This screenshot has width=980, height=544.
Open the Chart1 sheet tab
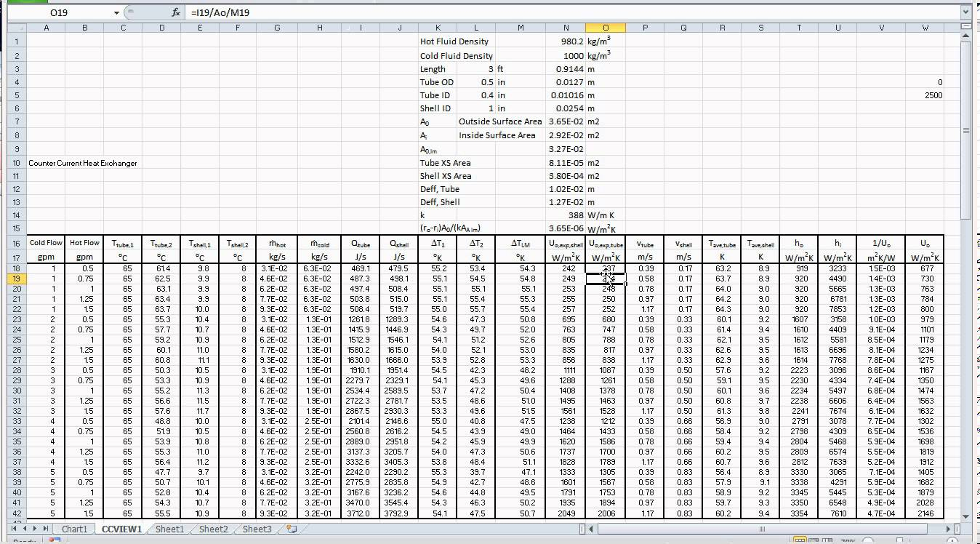coord(75,529)
